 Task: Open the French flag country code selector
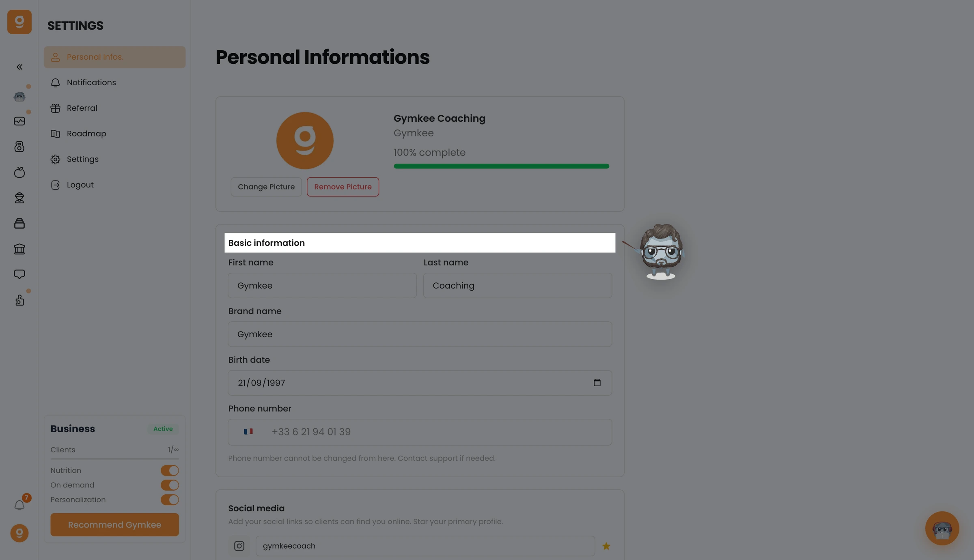click(248, 432)
